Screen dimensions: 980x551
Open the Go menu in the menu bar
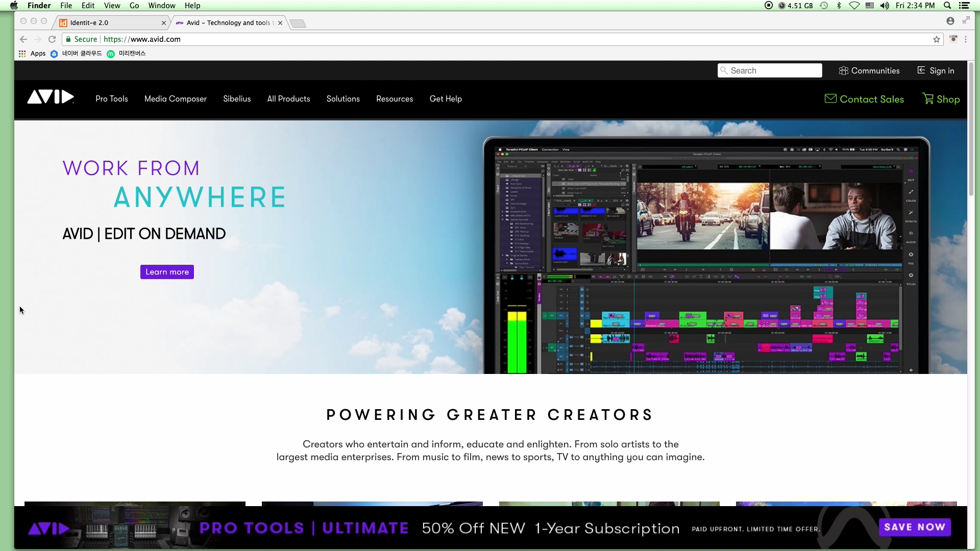point(134,6)
